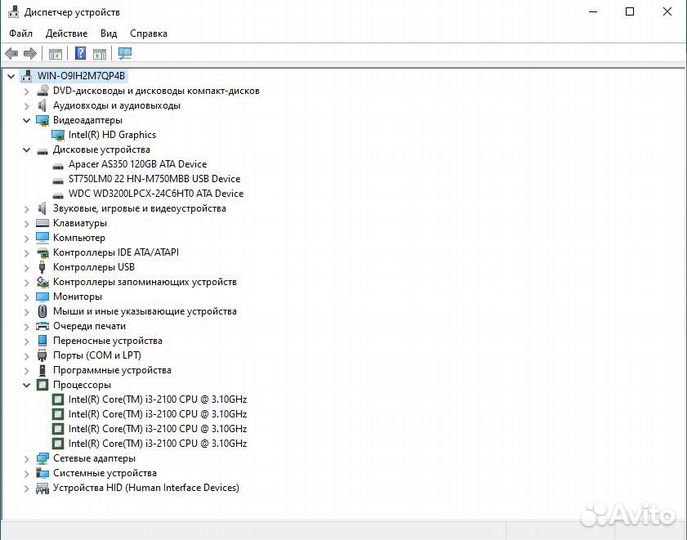The width and height of the screenshot is (687, 540).
Task: Click the Back arrow toolbar icon
Action: click(11, 53)
